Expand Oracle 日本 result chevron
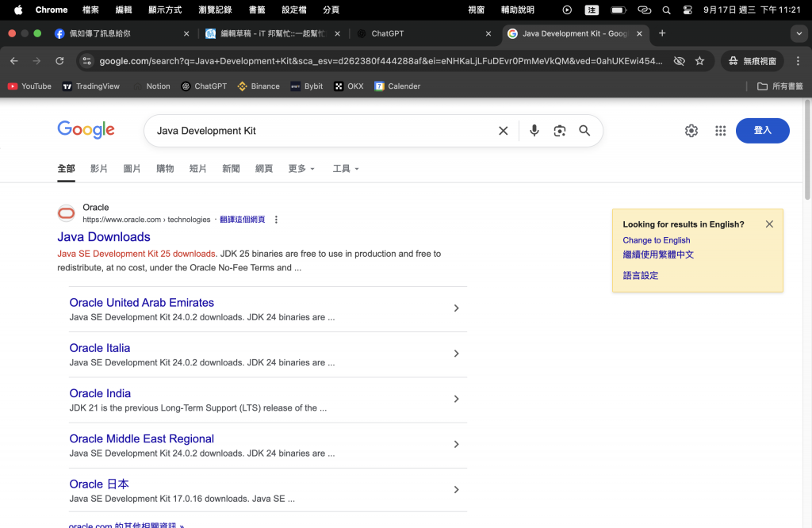Screen dimensions: 812x528 [x=456, y=490]
